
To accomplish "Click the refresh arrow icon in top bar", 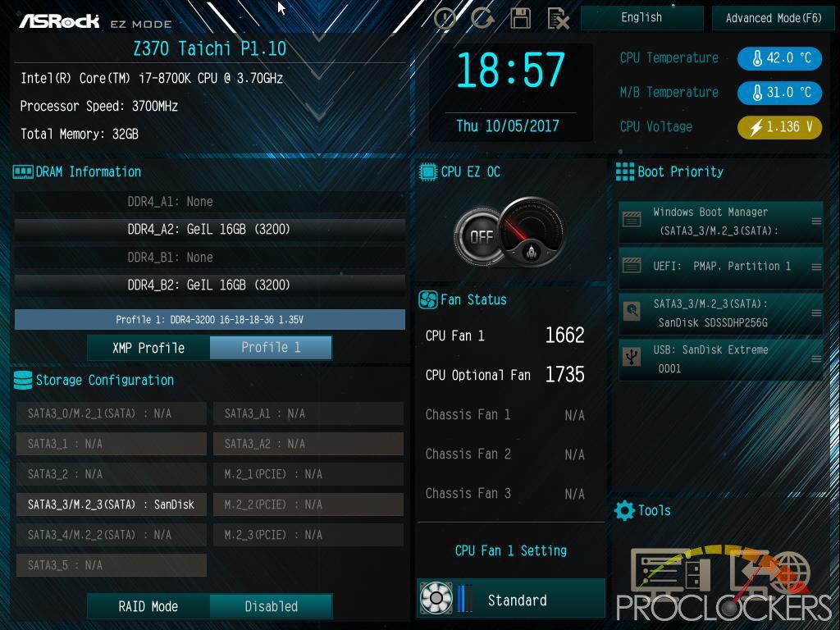I will tap(482, 18).
